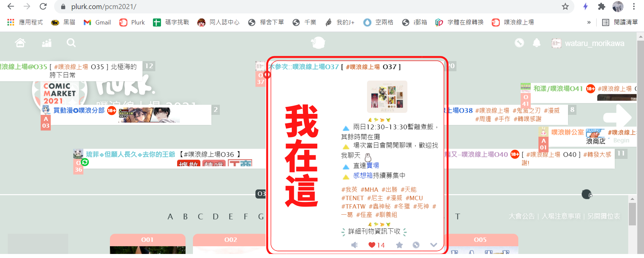Screen dimensions: 644x258
Task: Open the 碼字挑戰 bookmark
Action: point(171,22)
